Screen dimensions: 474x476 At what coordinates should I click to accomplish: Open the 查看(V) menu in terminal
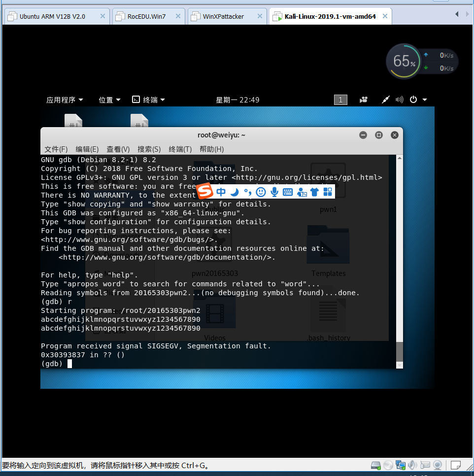coord(118,149)
